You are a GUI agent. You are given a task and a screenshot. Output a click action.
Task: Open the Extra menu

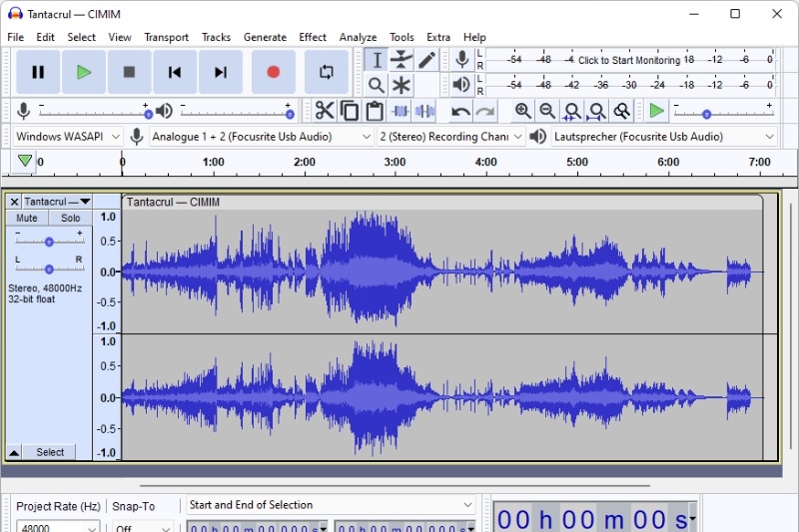tap(438, 37)
